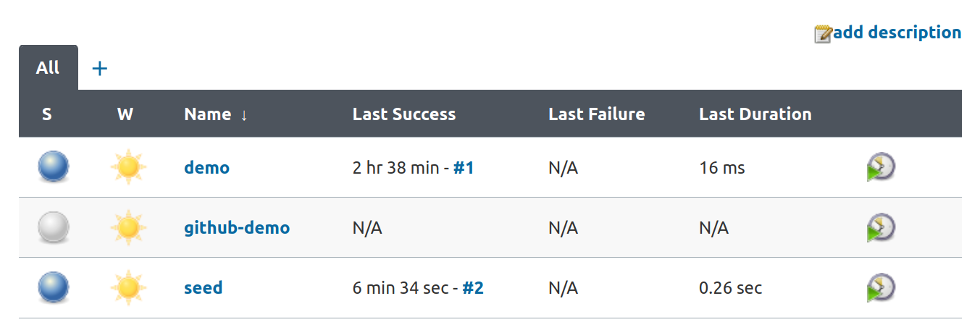
Task: Sort by the W weather column header
Action: (125, 114)
